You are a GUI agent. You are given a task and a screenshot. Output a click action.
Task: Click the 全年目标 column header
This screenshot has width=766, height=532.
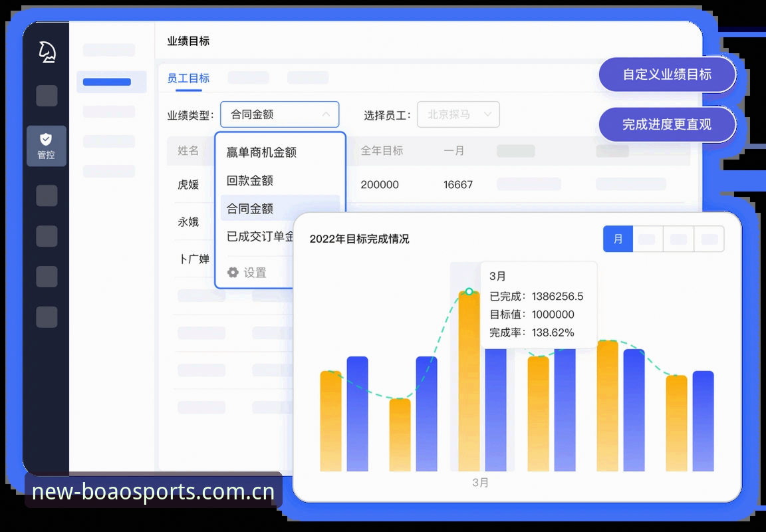pos(382,150)
